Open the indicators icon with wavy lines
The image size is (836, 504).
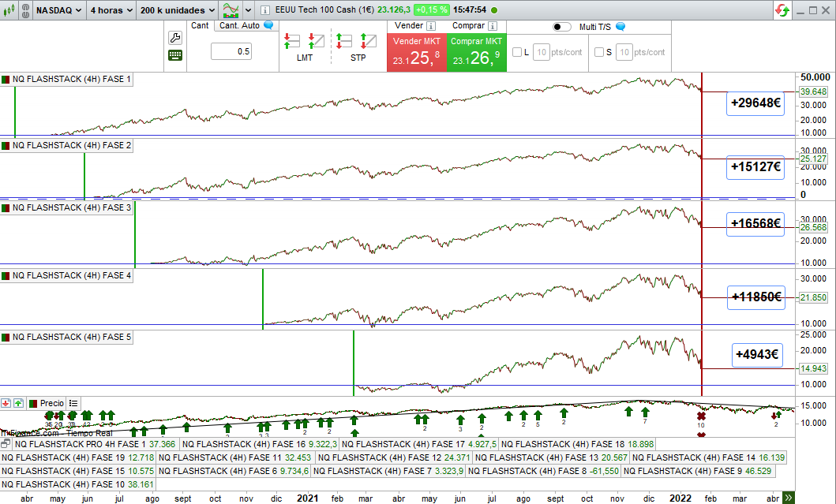[231, 10]
